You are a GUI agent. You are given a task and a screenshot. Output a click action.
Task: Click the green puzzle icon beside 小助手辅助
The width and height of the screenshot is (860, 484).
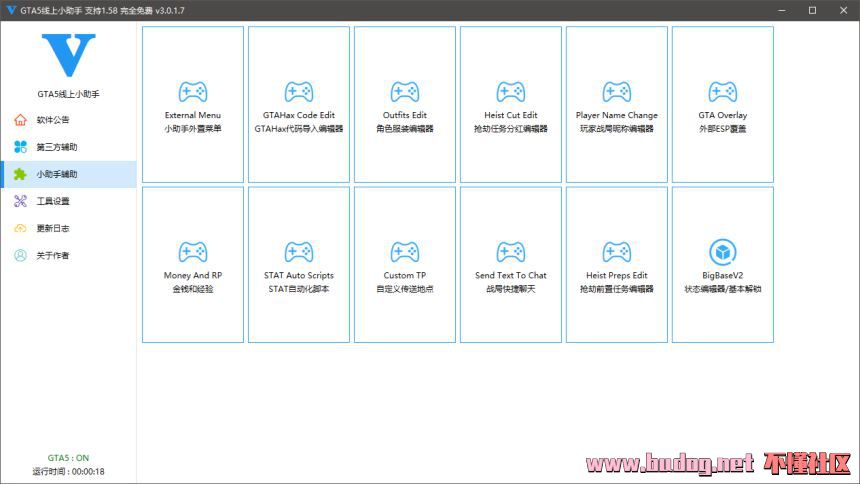pos(20,174)
